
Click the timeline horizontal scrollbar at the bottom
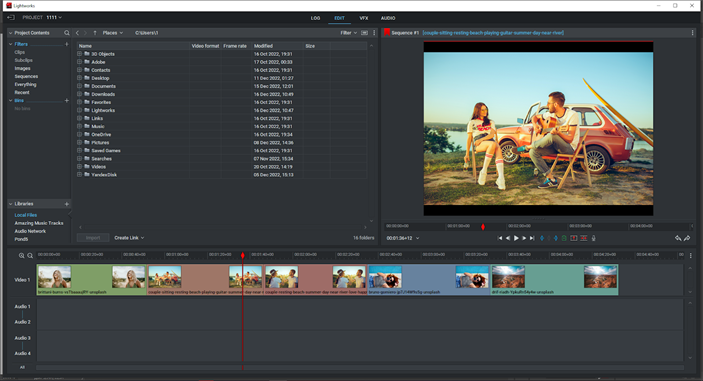point(360,368)
